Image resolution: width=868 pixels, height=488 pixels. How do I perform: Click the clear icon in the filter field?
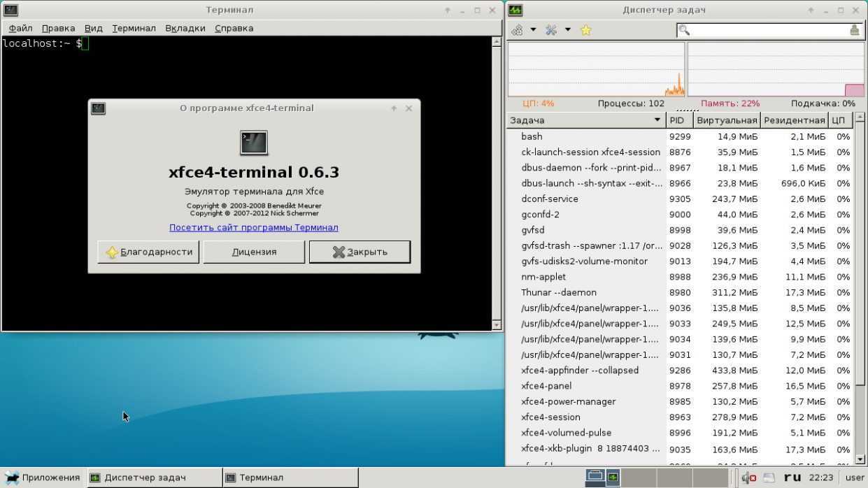coord(854,30)
